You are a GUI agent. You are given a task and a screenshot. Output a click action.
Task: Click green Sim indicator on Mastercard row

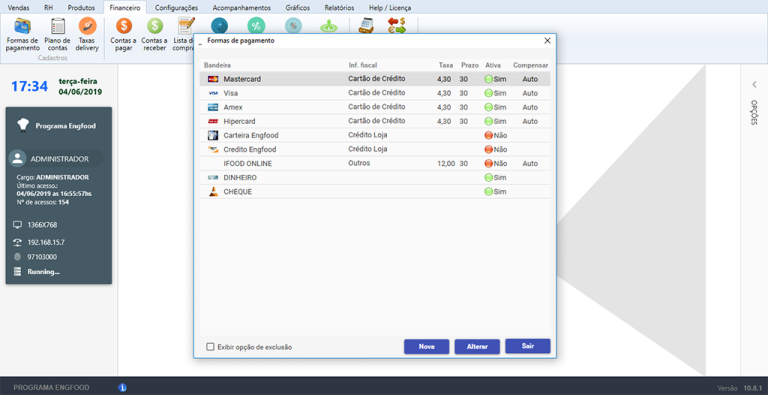[x=488, y=79]
